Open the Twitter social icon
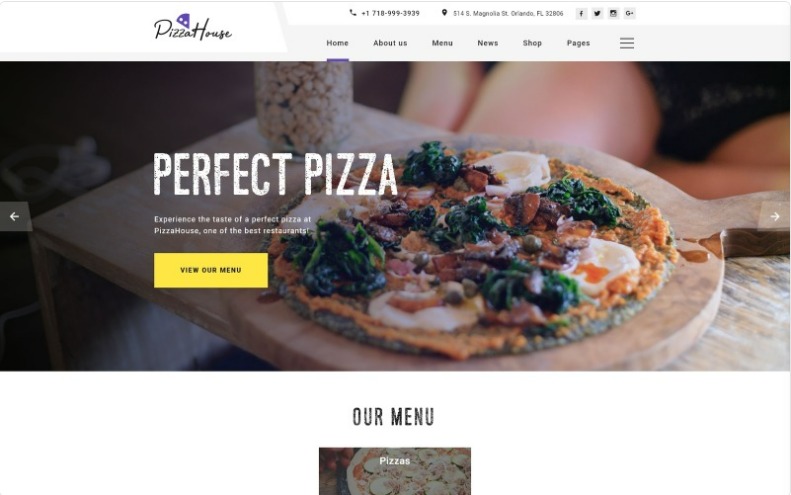 point(597,14)
